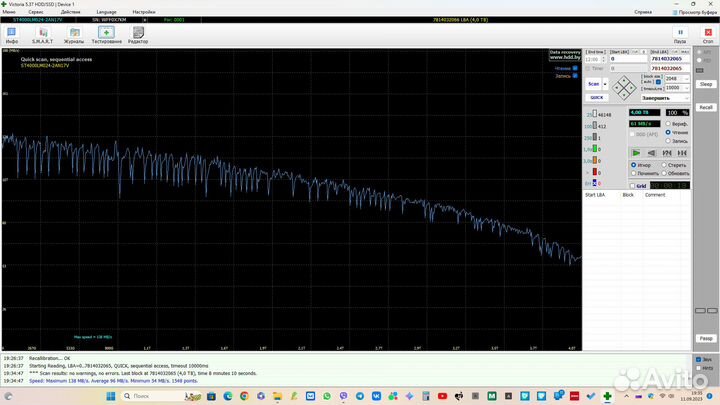720x405 pixels.
Task: Switch to the Тестирование view
Action: click(106, 34)
